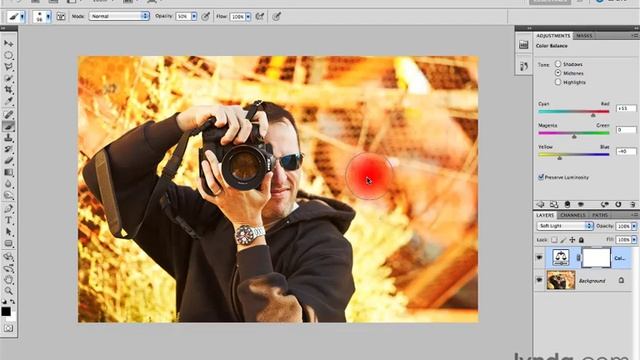Image resolution: width=640 pixels, height=360 pixels.
Task: Reset Color Balance to defaults
Action: coord(618,204)
